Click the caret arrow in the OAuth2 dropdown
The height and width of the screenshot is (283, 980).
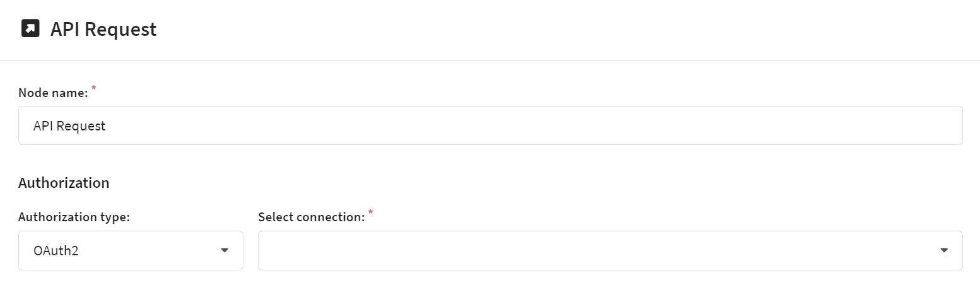225,251
